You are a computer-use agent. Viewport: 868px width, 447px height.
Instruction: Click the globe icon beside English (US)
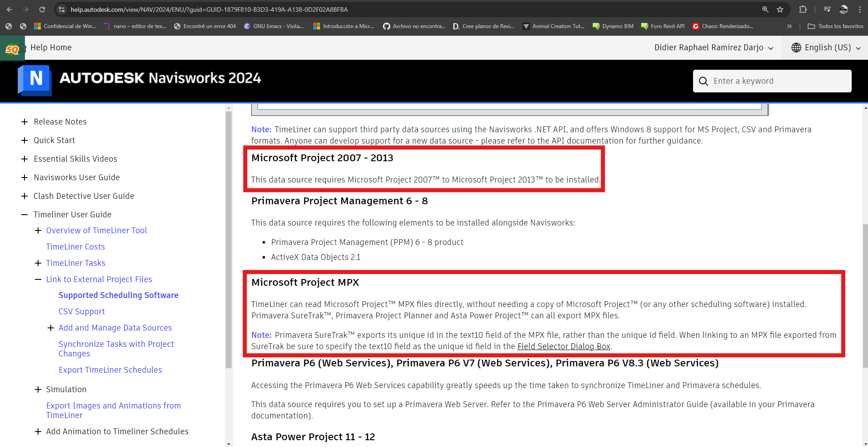coord(796,47)
